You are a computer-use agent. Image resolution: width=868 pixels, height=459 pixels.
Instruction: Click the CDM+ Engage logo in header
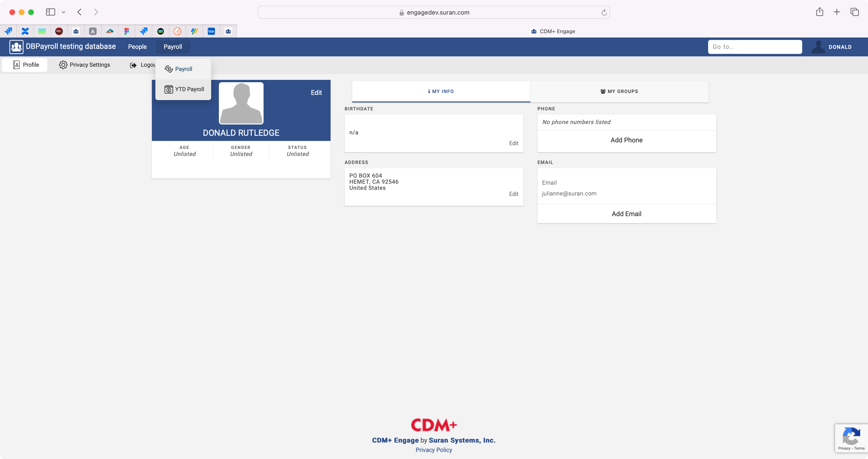tap(16, 47)
